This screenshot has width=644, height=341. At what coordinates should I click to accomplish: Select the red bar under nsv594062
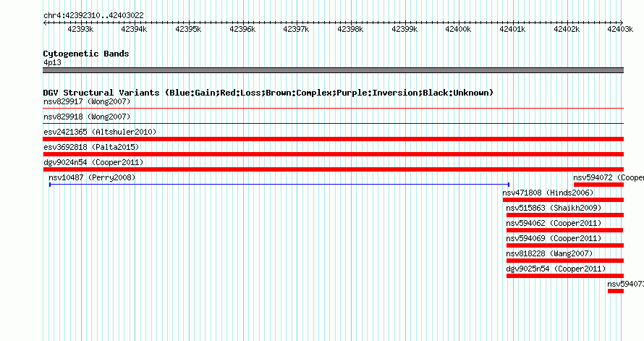pos(564,230)
